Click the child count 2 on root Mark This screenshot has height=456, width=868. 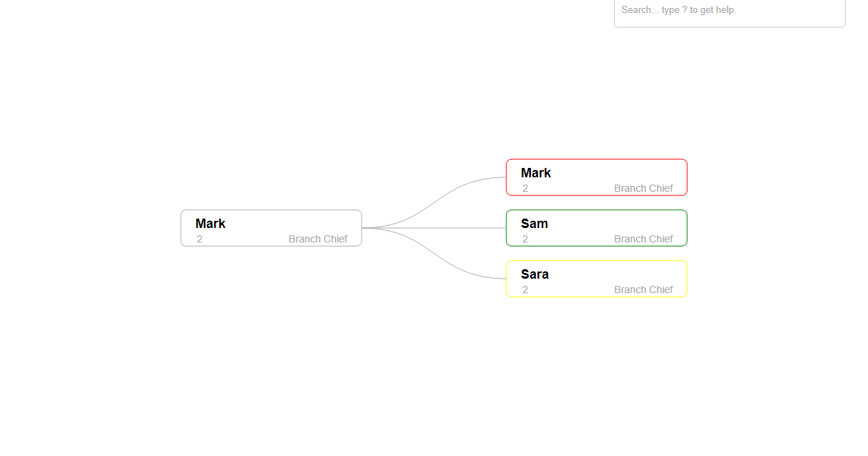coord(200,239)
